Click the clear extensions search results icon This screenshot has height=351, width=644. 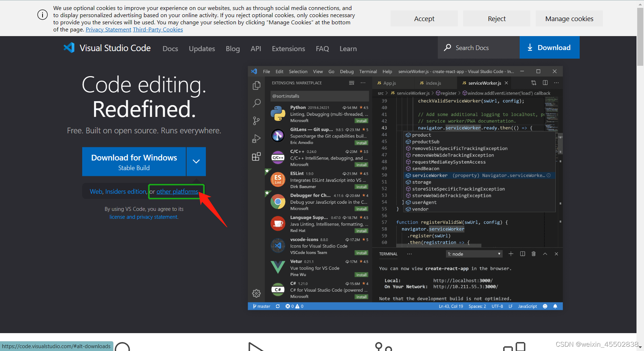(x=352, y=83)
